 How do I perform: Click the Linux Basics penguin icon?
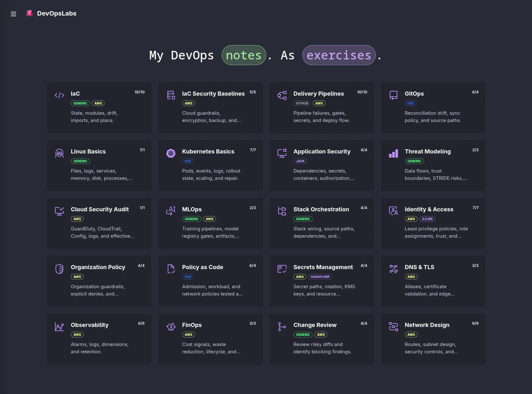[59, 153]
